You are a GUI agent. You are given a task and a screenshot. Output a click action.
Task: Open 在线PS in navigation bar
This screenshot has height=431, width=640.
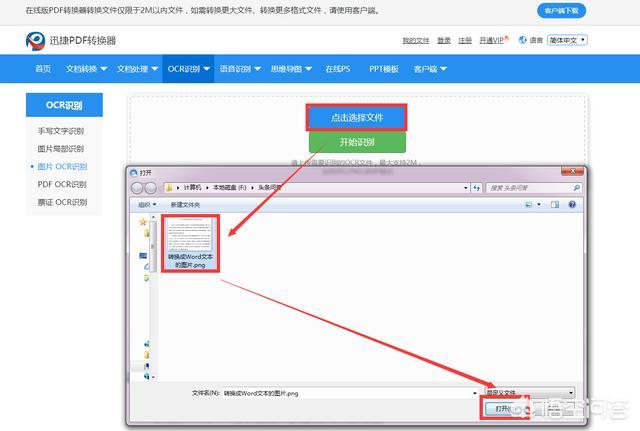click(338, 69)
